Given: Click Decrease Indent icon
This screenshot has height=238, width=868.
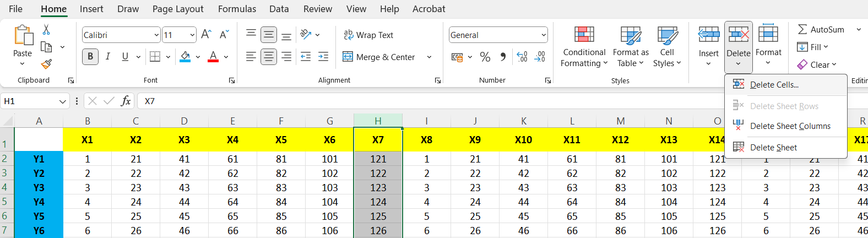Looking at the screenshot, I should tap(306, 57).
